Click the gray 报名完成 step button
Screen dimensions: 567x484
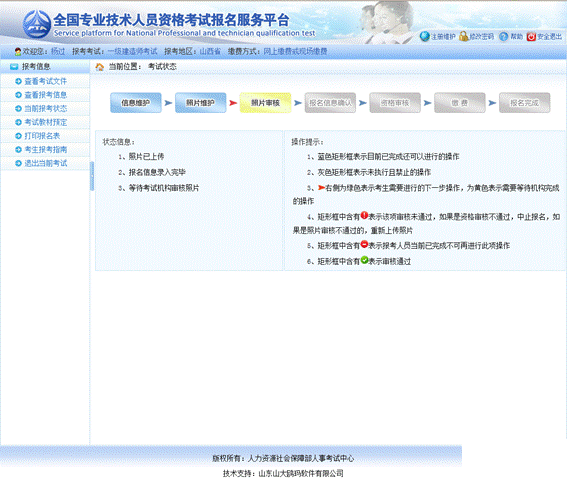click(x=524, y=103)
